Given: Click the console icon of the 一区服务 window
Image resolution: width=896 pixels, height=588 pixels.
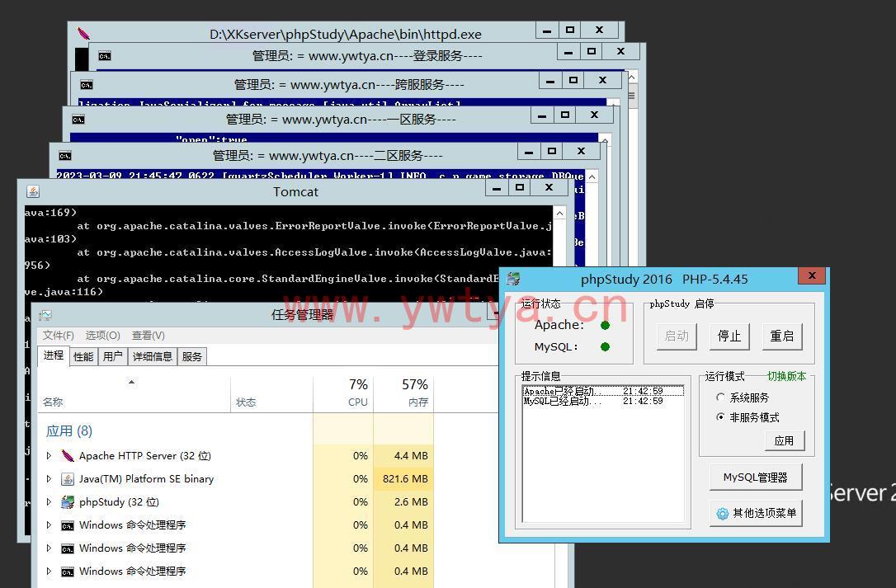Looking at the screenshot, I should tap(78, 120).
